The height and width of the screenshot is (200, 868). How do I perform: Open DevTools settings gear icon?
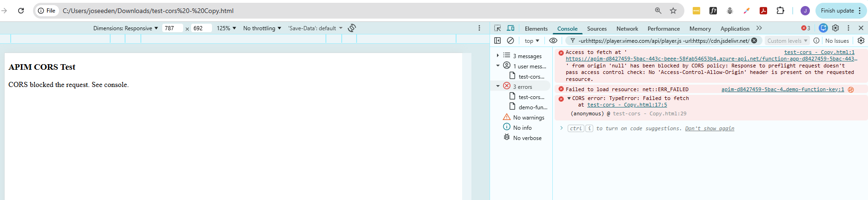click(x=835, y=28)
